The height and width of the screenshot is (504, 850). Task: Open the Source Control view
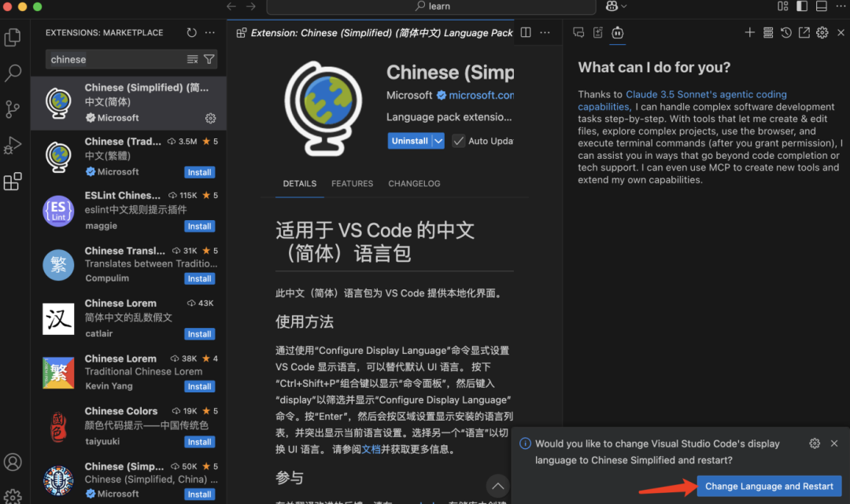(13, 109)
